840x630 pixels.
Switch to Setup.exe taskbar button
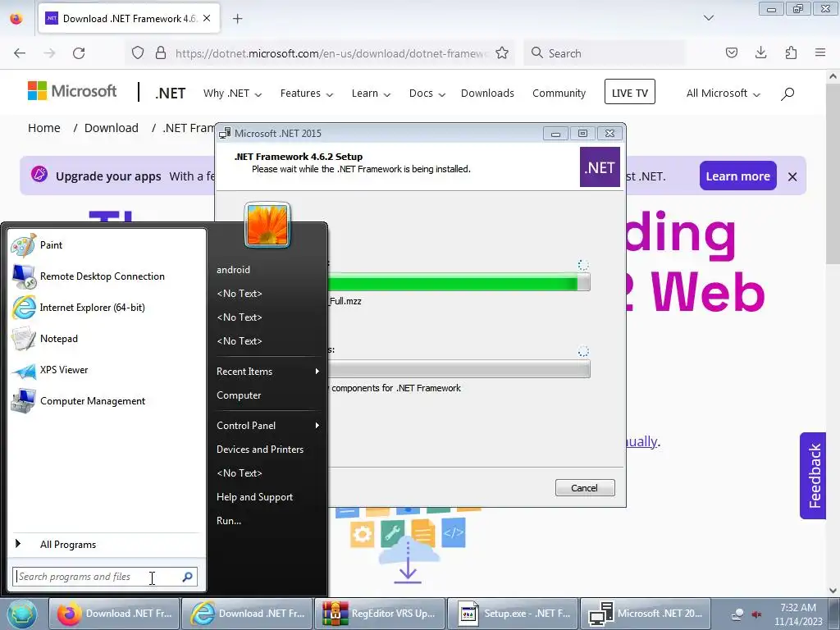tap(512, 614)
